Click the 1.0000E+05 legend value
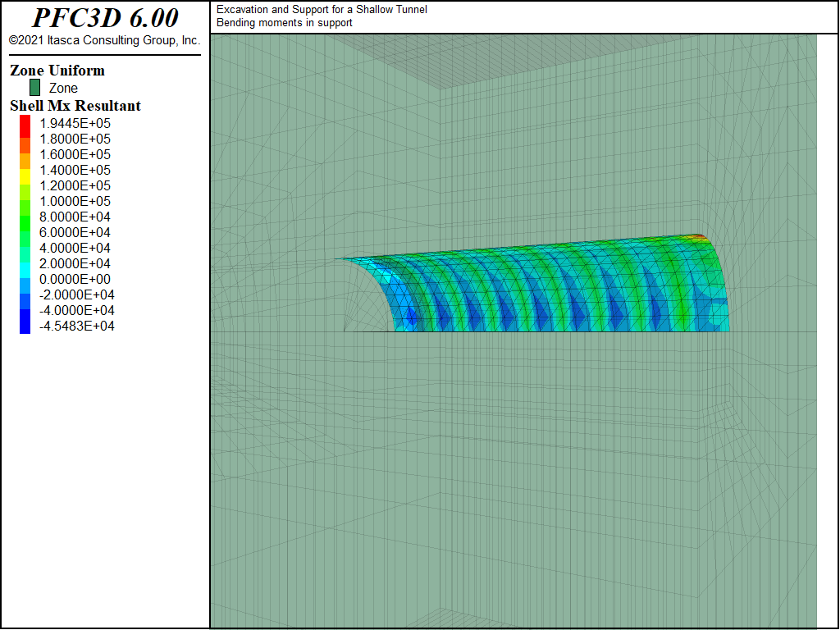Viewport: 840px width, 630px height. point(75,202)
